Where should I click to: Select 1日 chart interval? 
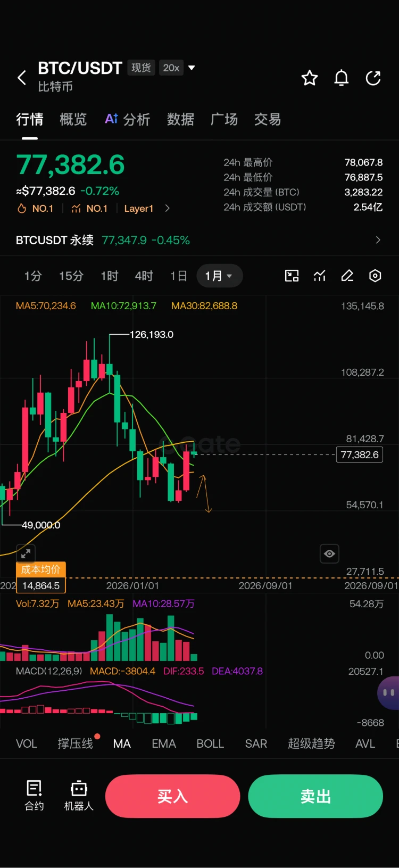[179, 276]
